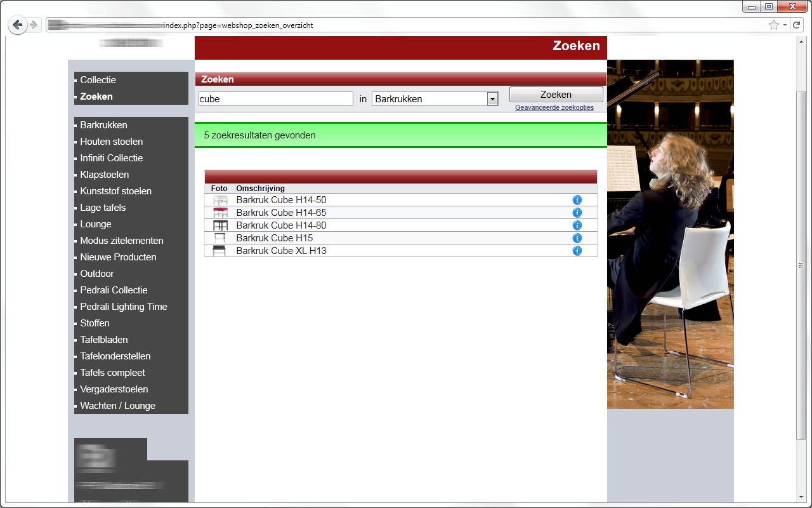Open the bookmark dropdown arrow beside the star
This screenshot has width=812, height=508.
pos(785,25)
